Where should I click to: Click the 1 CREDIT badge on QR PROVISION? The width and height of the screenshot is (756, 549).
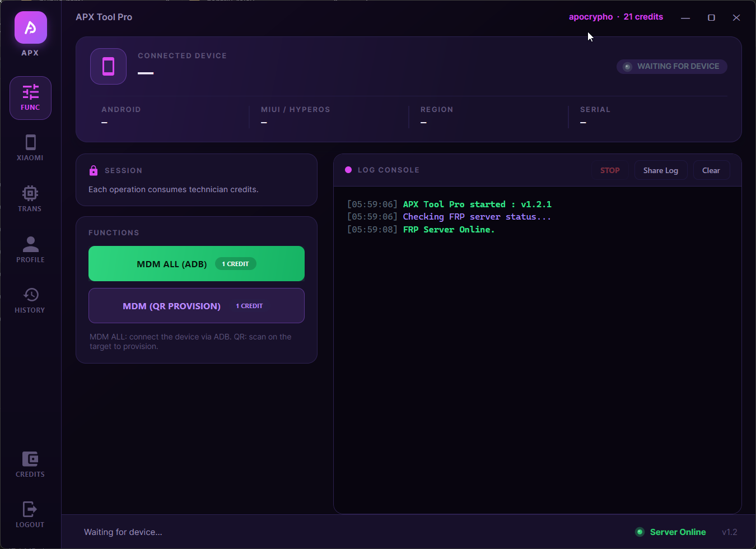(x=249, y=306)
